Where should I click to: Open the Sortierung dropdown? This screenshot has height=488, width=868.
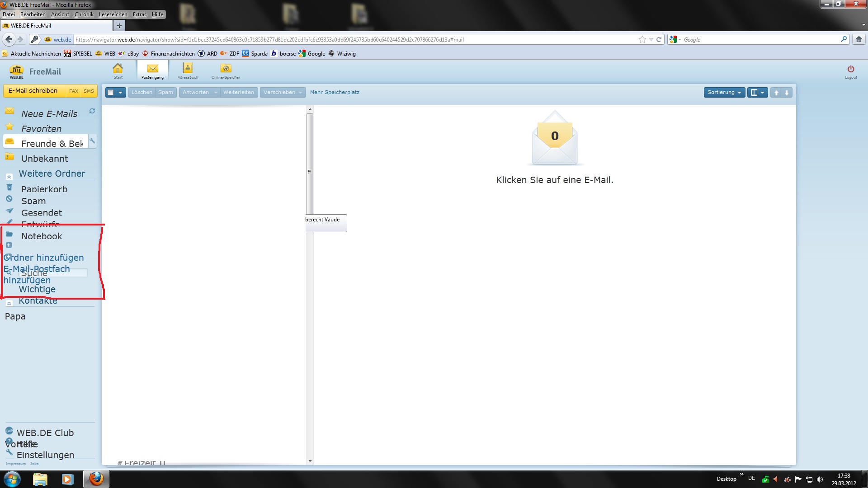coord(724,93)
